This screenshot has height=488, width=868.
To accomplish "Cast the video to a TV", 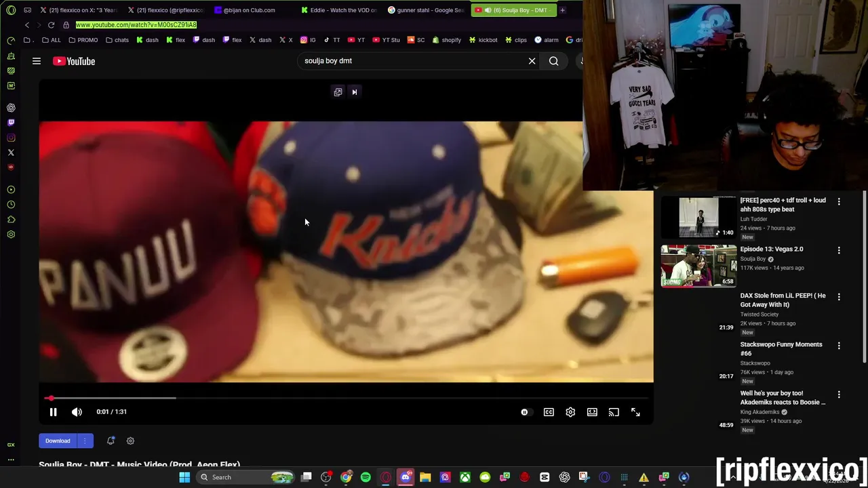I will coord(614,412).
